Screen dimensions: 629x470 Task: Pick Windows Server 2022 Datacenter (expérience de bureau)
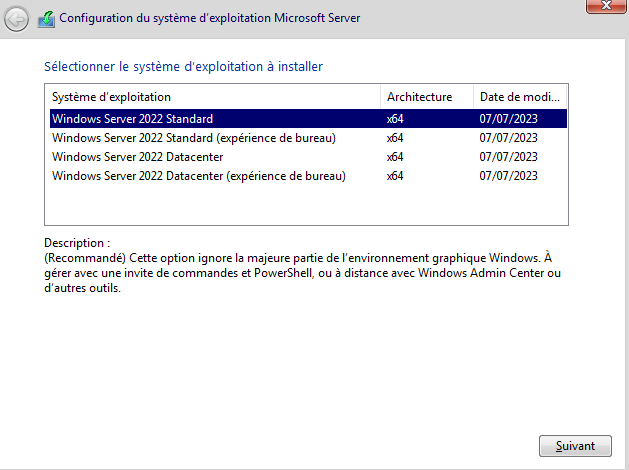[198, 176]
